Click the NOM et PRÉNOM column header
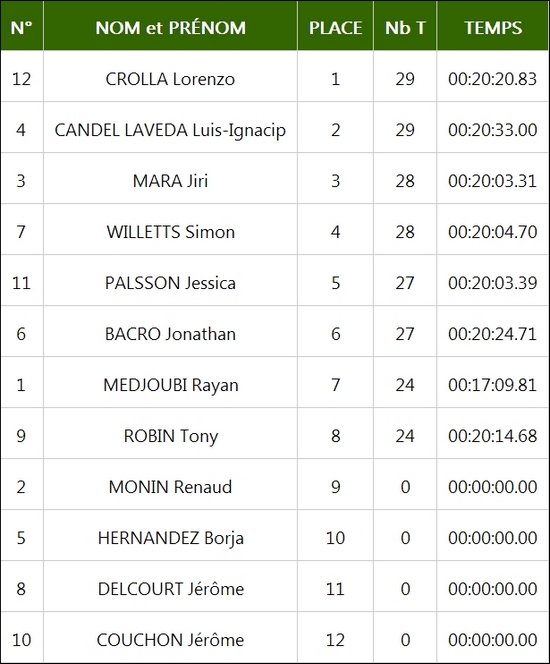 point(170,26)
